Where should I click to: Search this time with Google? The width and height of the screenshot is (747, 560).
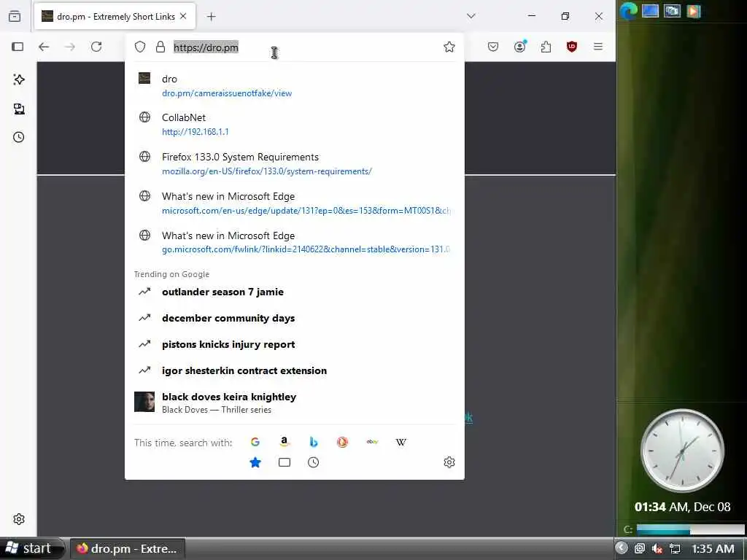pyautogui.click(x=255, y=442)
